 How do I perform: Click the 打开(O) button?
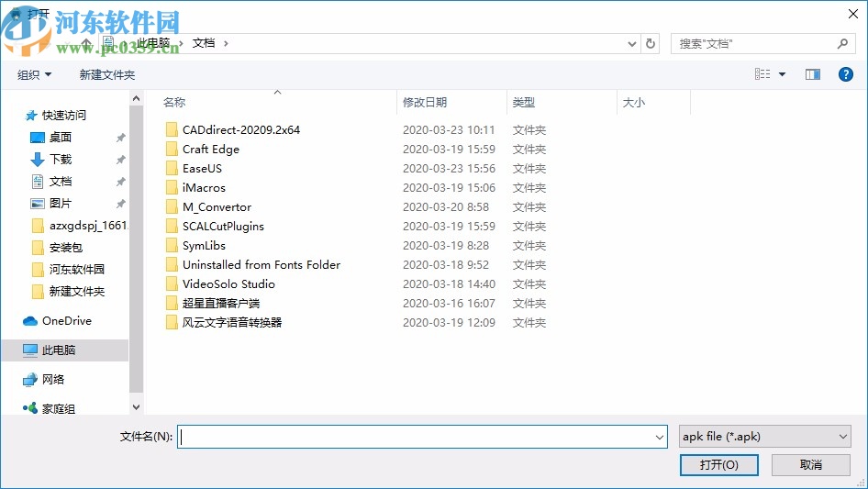click(x=718, y=465)
